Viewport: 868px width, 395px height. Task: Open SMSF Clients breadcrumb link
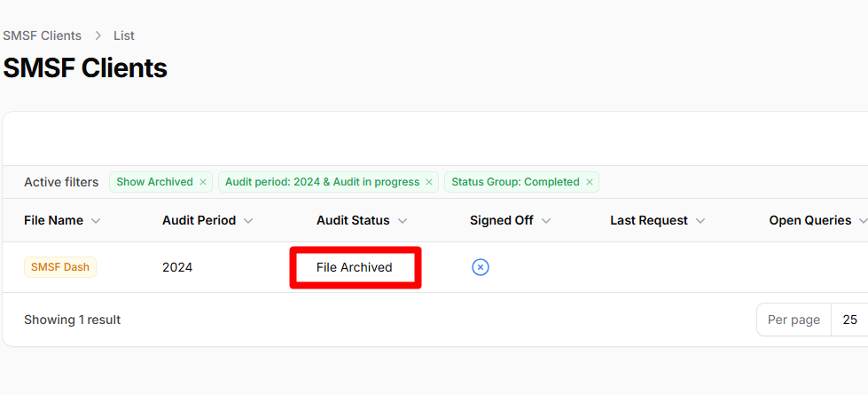42,36
